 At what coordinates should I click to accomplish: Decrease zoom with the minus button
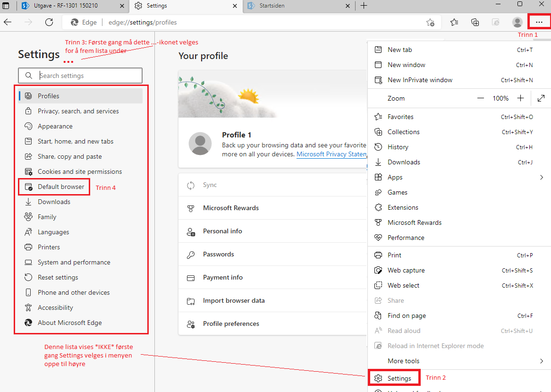[x=480, y=98]
